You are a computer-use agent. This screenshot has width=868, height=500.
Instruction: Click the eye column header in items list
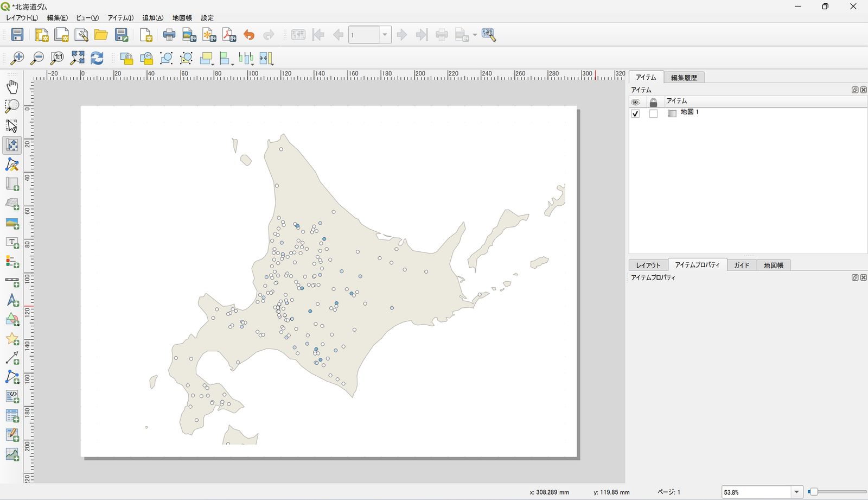[635, 102]
